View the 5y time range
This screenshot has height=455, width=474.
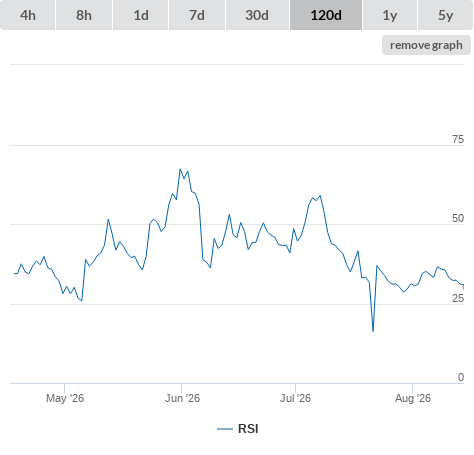point(445,15)
